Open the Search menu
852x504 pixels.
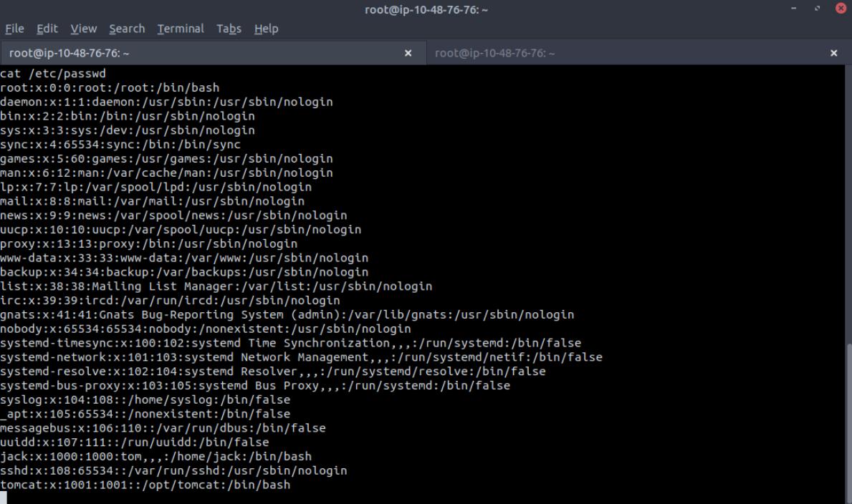(x=127, y=29)
